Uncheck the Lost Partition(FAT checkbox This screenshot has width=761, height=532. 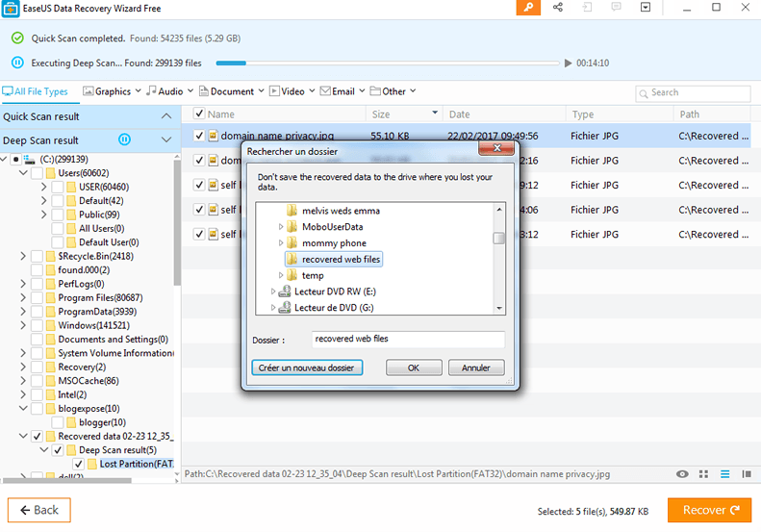click(79, 464)
